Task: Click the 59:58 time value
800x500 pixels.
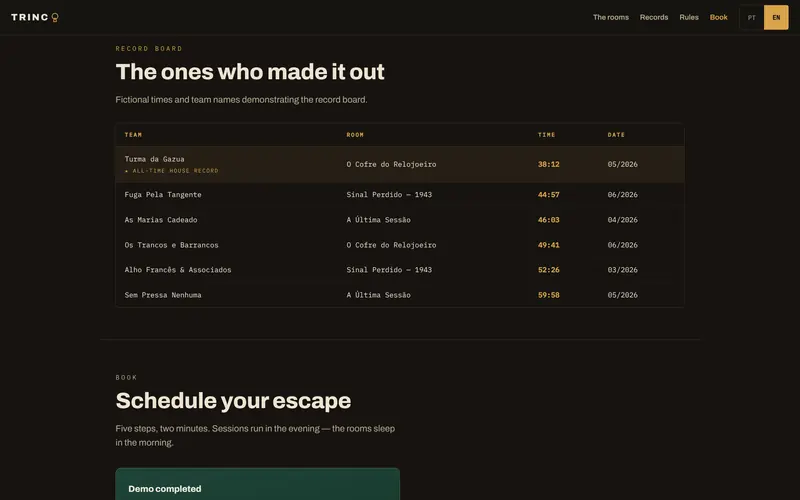Action: tap(548, 295)
